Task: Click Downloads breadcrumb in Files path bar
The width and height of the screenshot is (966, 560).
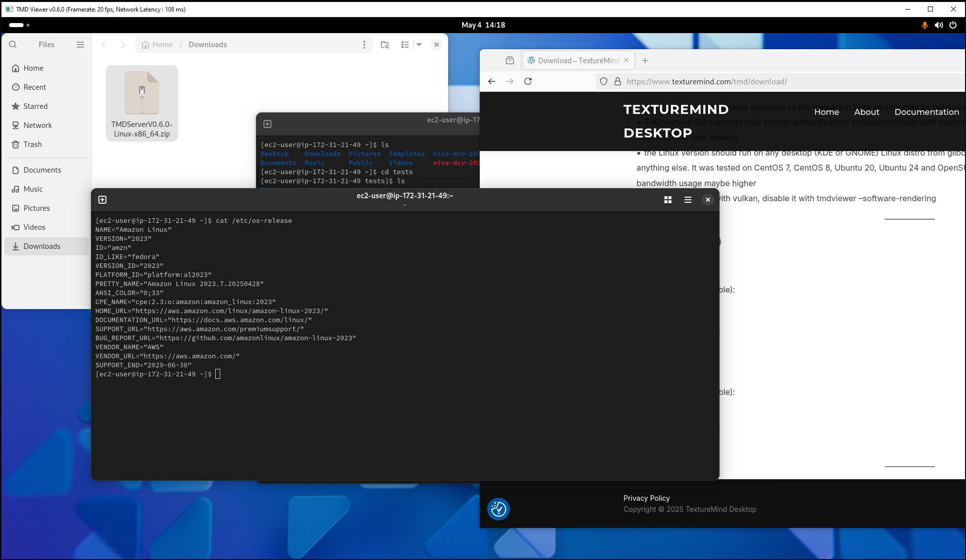Action: coord(208,45)
